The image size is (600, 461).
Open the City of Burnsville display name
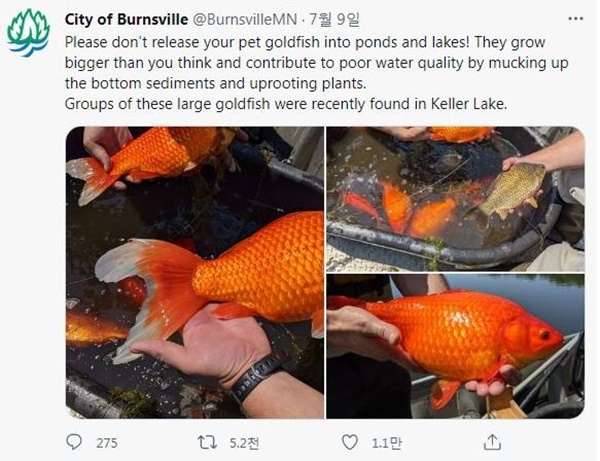(126, 20)
